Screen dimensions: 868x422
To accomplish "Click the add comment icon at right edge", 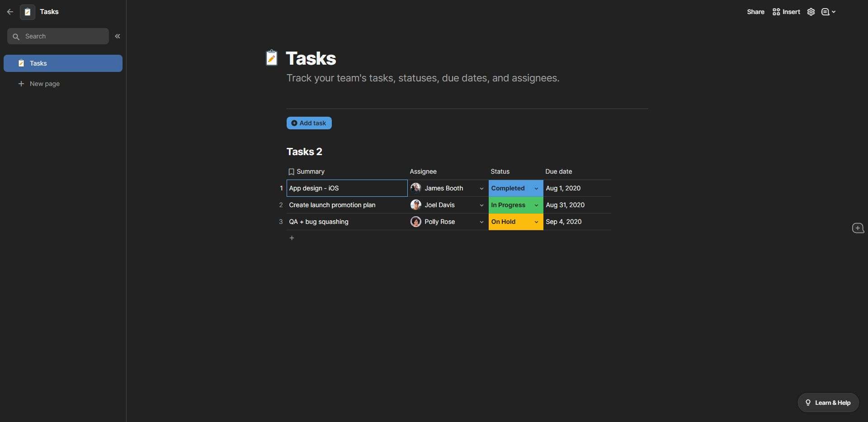I will point(858,228).
